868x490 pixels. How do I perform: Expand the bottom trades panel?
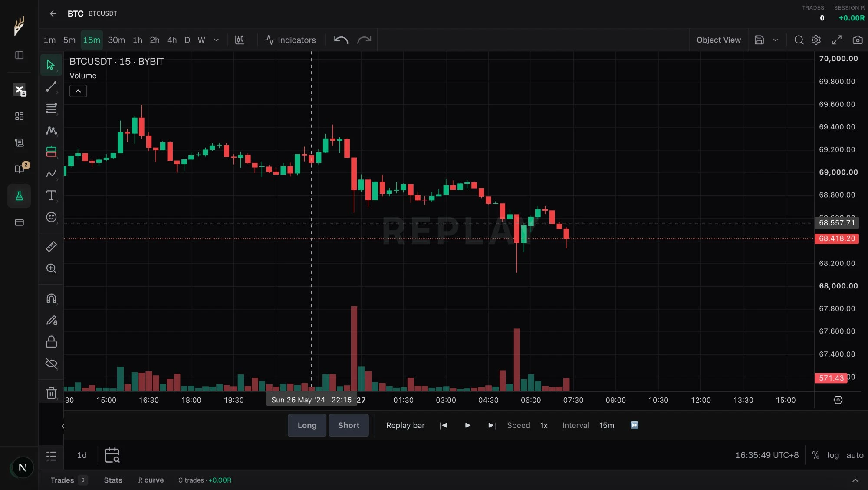[x=855, y=480]
